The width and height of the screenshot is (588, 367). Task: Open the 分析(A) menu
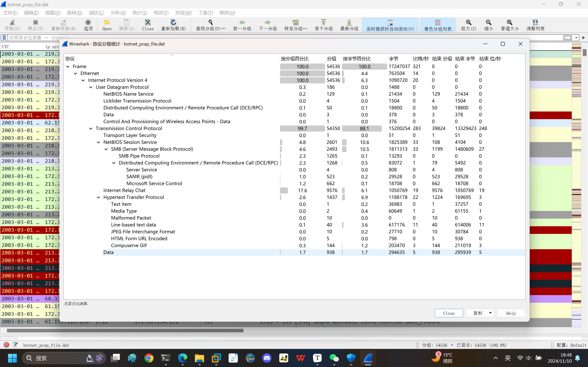tap(118, 13)
